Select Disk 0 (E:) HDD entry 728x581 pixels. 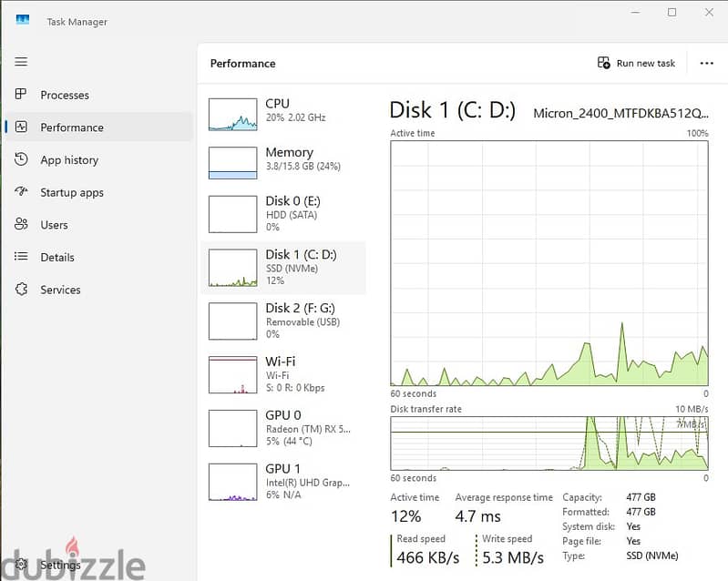[283, 214]
